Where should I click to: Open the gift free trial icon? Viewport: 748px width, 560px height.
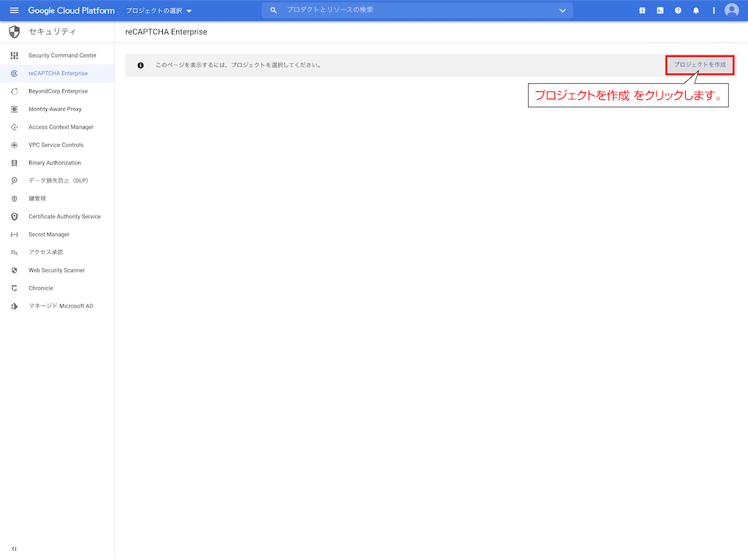(642, 10)
